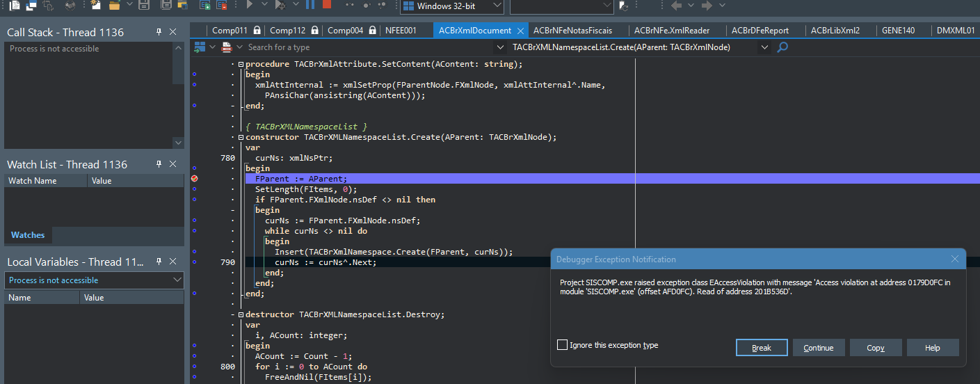Click the Open file folder icon
The image size is (980, 384).
pyautogui.click(x=114, y=6)
